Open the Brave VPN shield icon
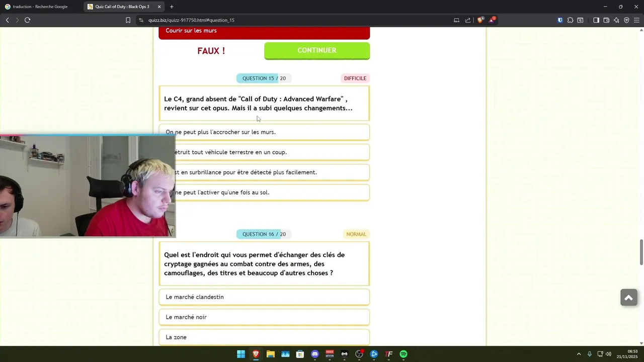Image resolution: width=644 pixels, height=362 pixels. (x=626, y=20)
